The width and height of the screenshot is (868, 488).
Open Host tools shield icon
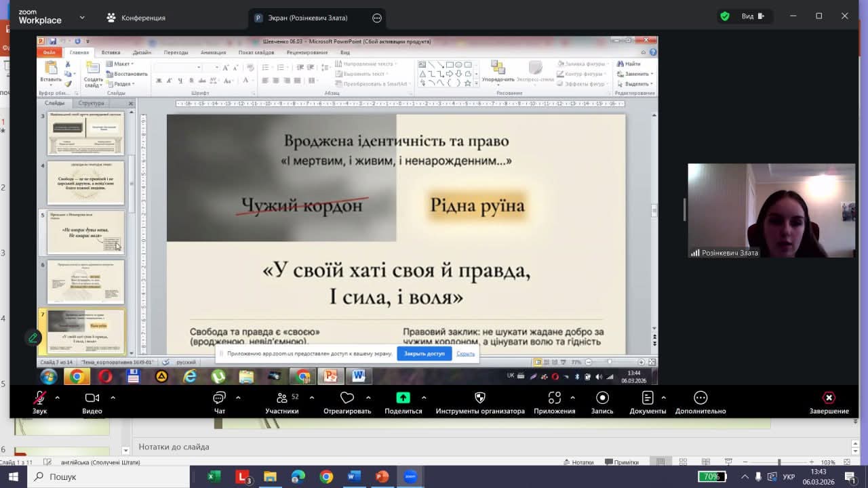click(x=480, y=399)
